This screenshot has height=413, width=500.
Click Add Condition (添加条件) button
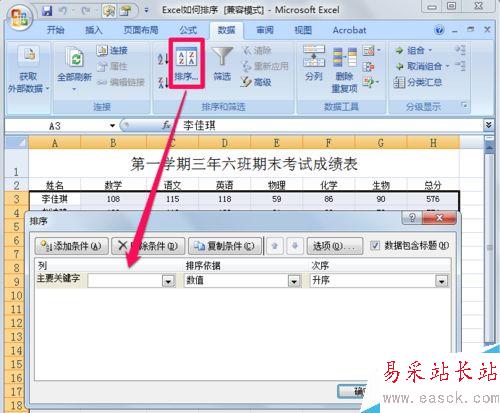(x=71, y=246)
